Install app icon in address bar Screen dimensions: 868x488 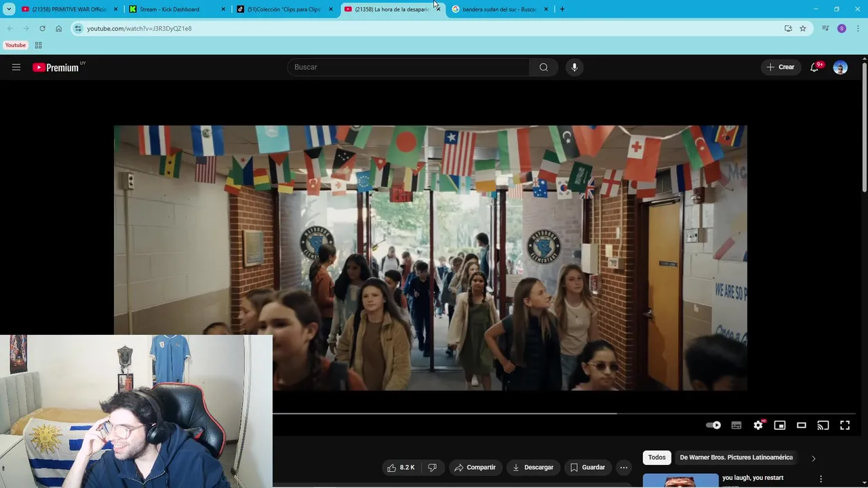click(x=788, y=28)
